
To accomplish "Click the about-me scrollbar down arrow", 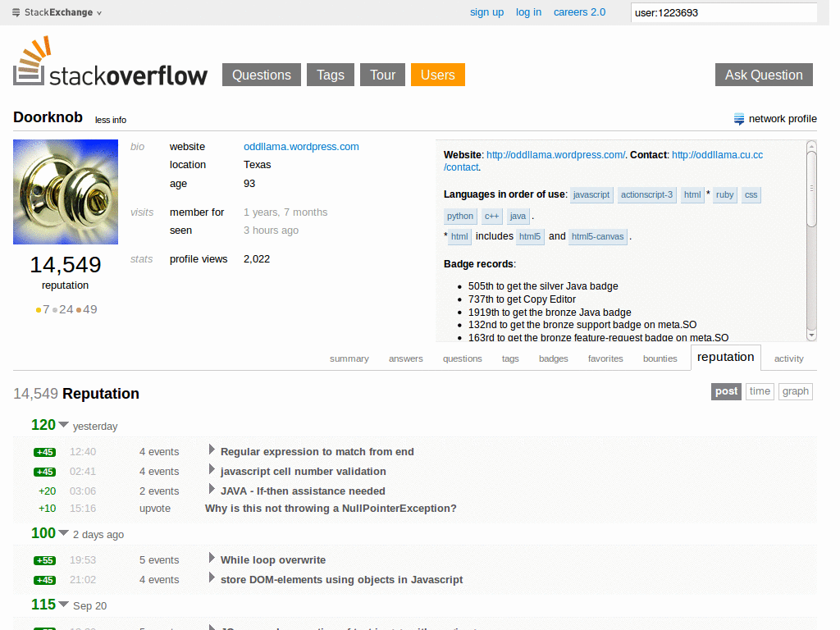I will 811,336.
